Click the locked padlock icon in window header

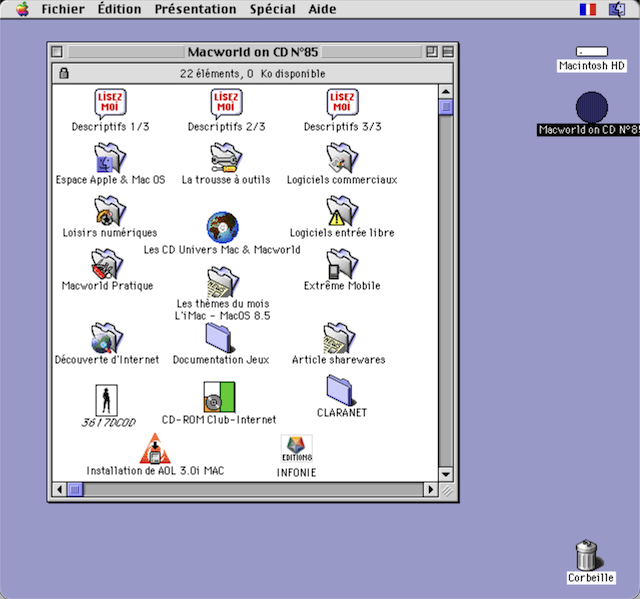(64, 73)
